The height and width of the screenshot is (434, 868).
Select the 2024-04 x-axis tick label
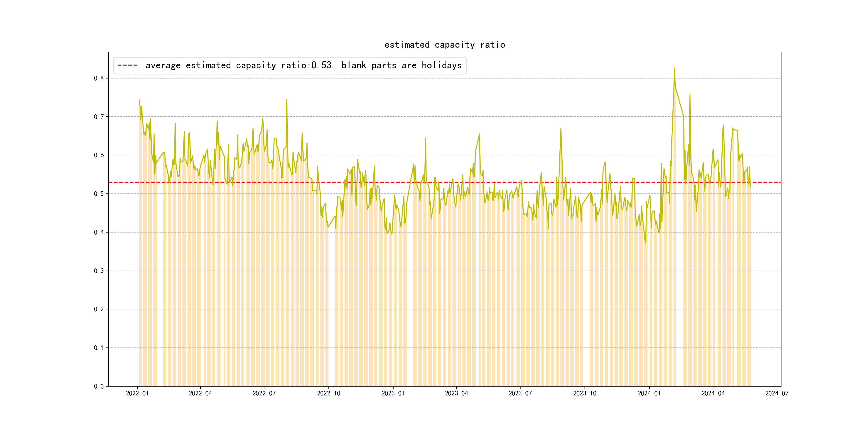click(x=713, y=393)
